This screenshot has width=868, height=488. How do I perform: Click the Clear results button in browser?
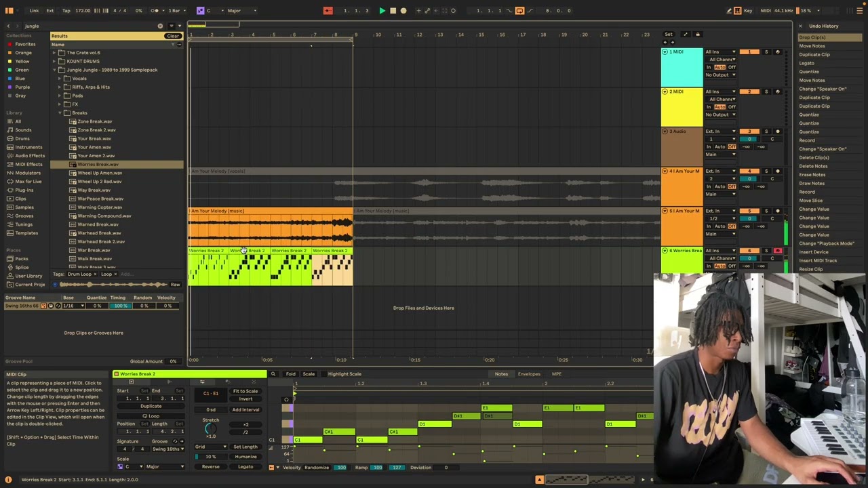tap(173, 36)
